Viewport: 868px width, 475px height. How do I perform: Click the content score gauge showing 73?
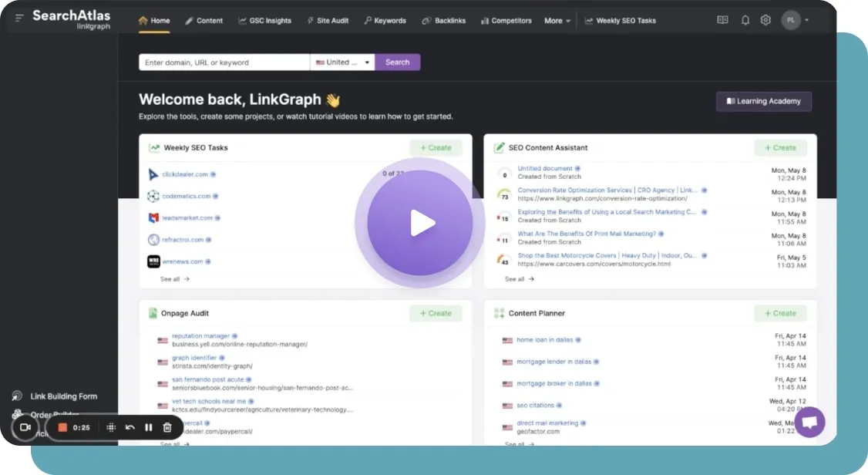(504, 193)
